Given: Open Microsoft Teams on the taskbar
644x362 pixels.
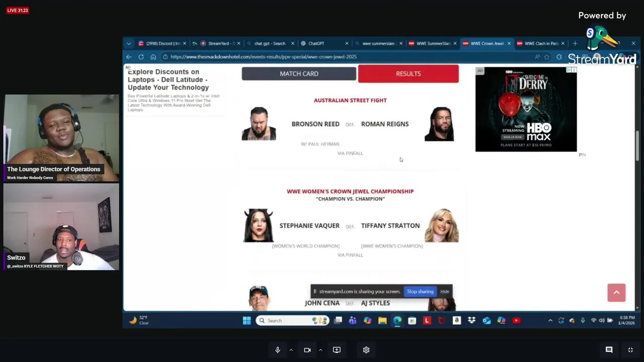Looking at the screenshot, I should tap(353, 321).
